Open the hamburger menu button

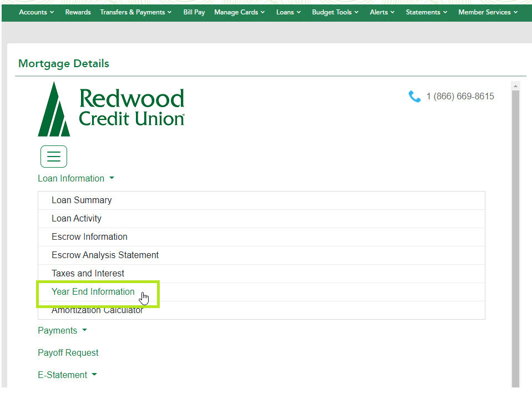coord(54,157)
